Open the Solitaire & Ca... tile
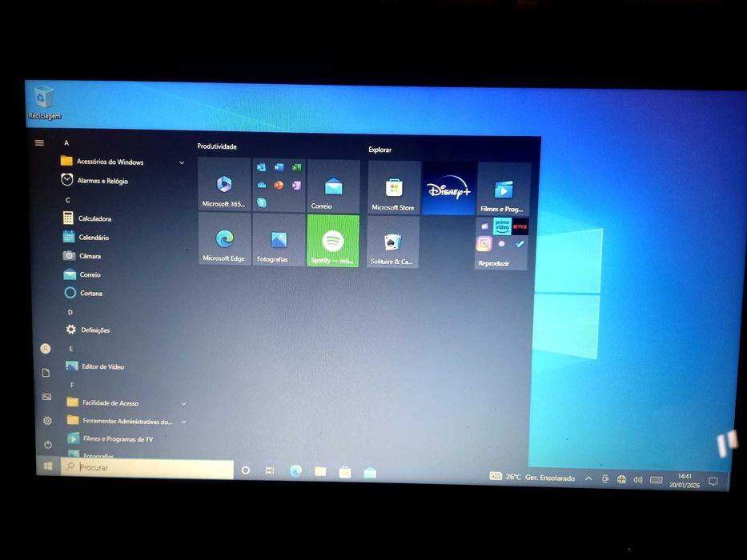The width and height of the screenshot is (747, 560). pos(393,242)
